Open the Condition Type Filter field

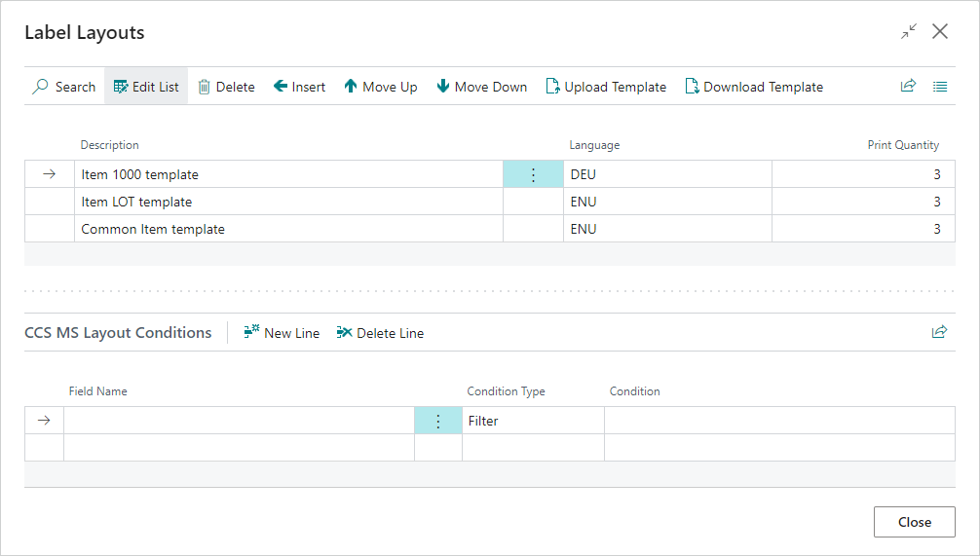(x=532, y=421)
